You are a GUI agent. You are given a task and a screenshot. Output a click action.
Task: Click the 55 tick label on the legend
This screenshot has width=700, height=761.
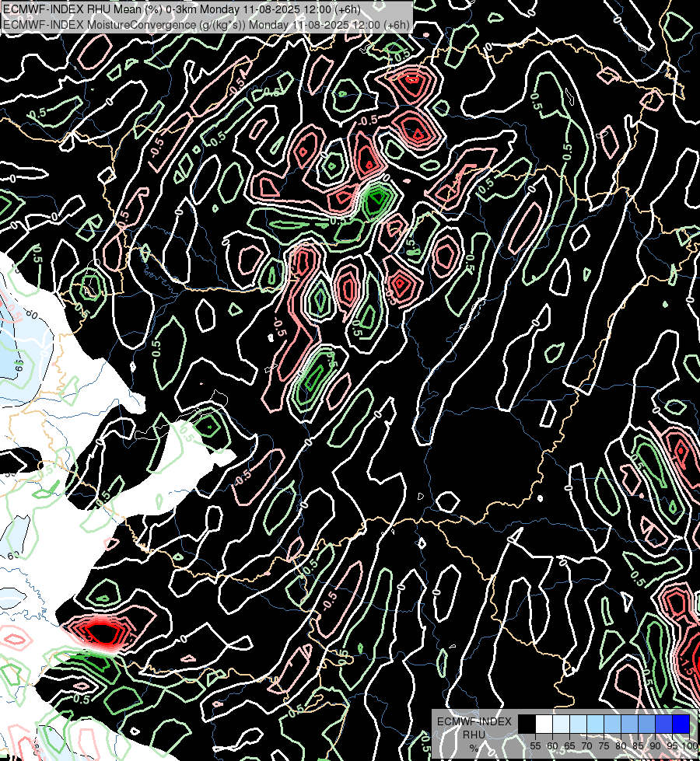click(535, 746)
